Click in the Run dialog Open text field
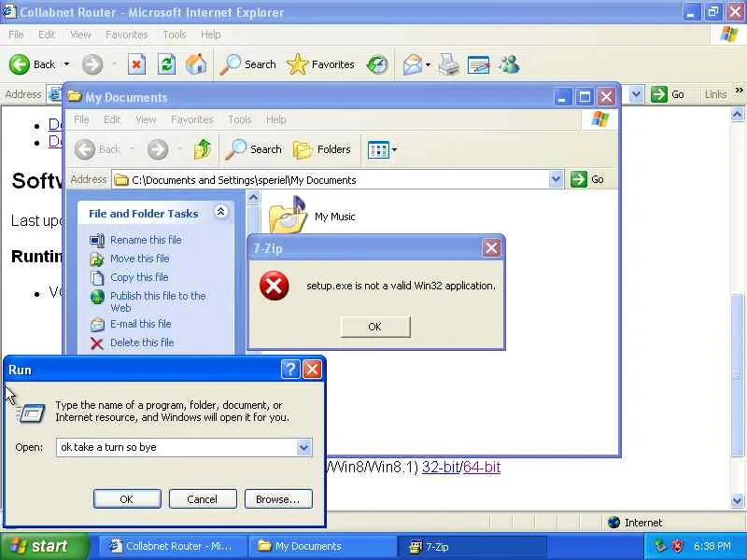This screenshot has width=747, height=560. click(x=176, y=447)
